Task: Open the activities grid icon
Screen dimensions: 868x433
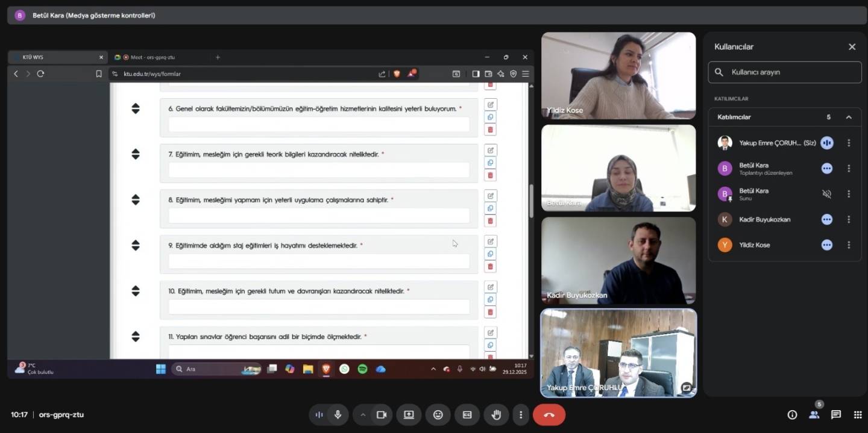Action: tap(858, 415)
